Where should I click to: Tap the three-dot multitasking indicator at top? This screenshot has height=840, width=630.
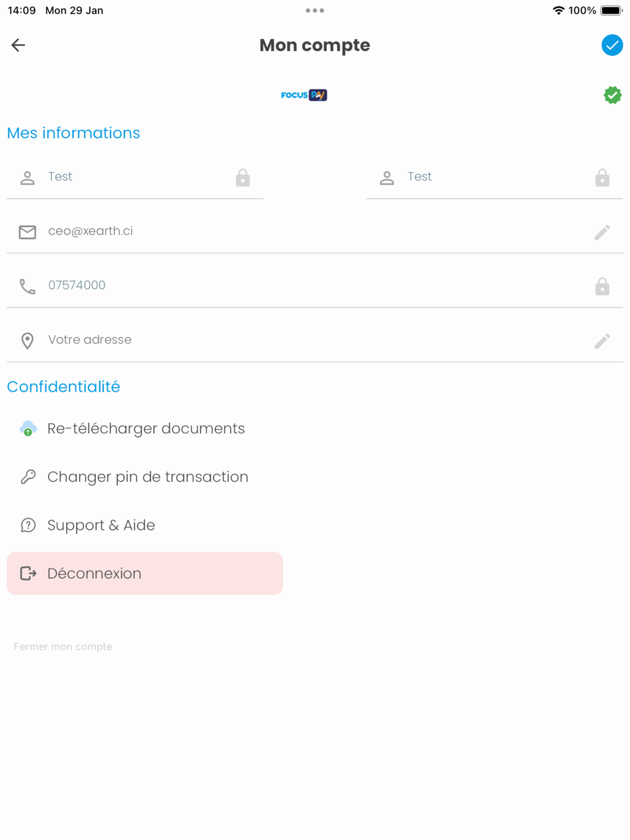[x=315, y=11]
